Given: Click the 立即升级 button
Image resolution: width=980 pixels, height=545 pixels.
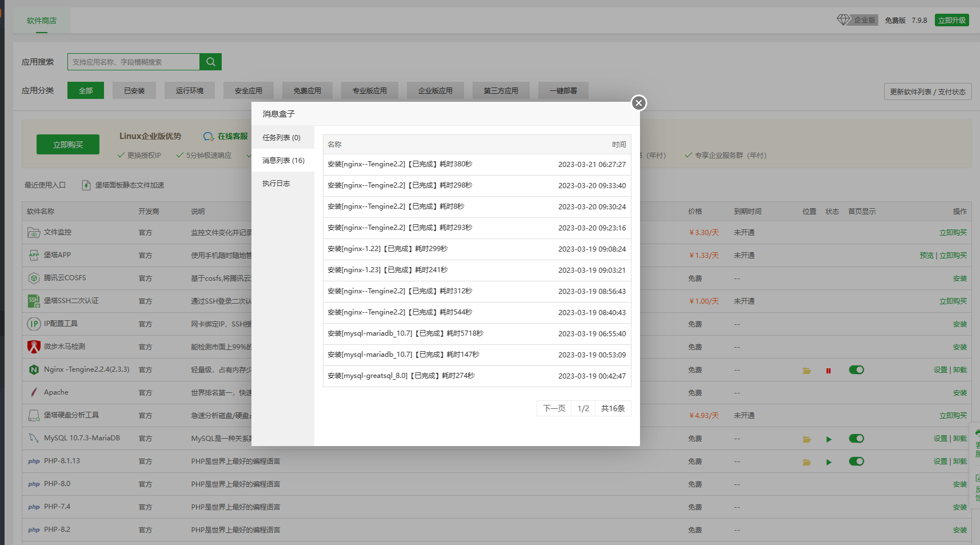Looking at the screenshot, I should (x=952, y=20).
